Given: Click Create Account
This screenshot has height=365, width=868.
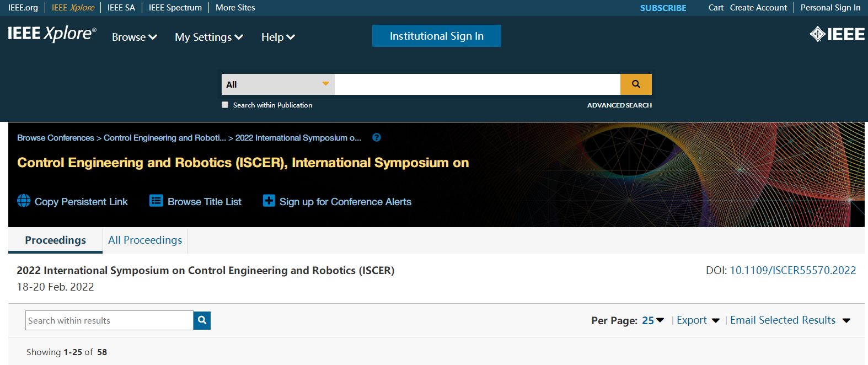Looking at the screenshot, I should (x=759, y=8).
